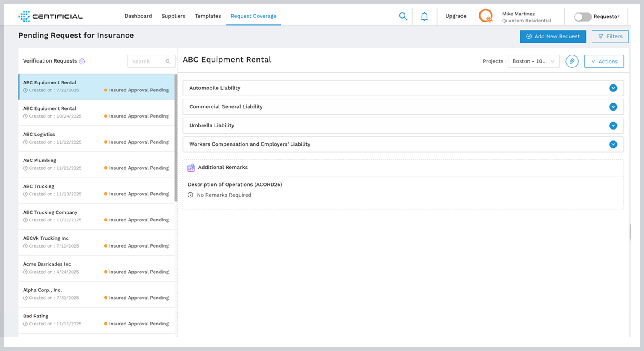The width and height of the screenshot is (644, 351).
Task: Open the Projects dropdown showing Boston
Action: (x=534, y=61)
